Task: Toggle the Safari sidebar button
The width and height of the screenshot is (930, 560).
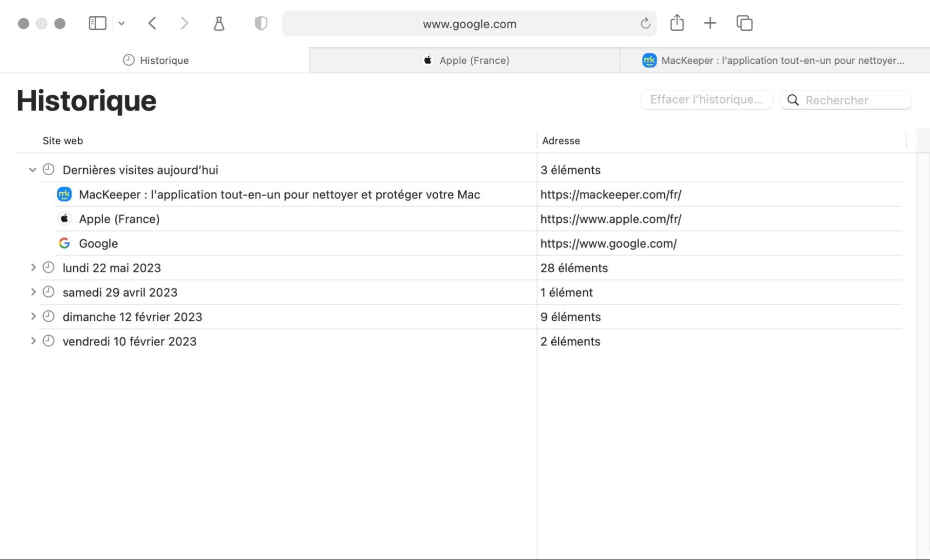Action: tap(97, 23)
